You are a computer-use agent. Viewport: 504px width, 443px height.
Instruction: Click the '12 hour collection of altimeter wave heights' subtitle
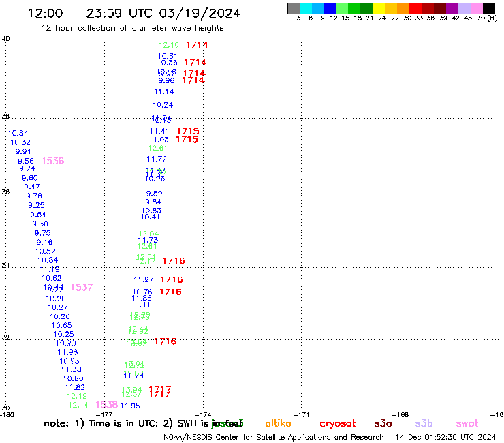pyautogui.click(x=132, y=28)
